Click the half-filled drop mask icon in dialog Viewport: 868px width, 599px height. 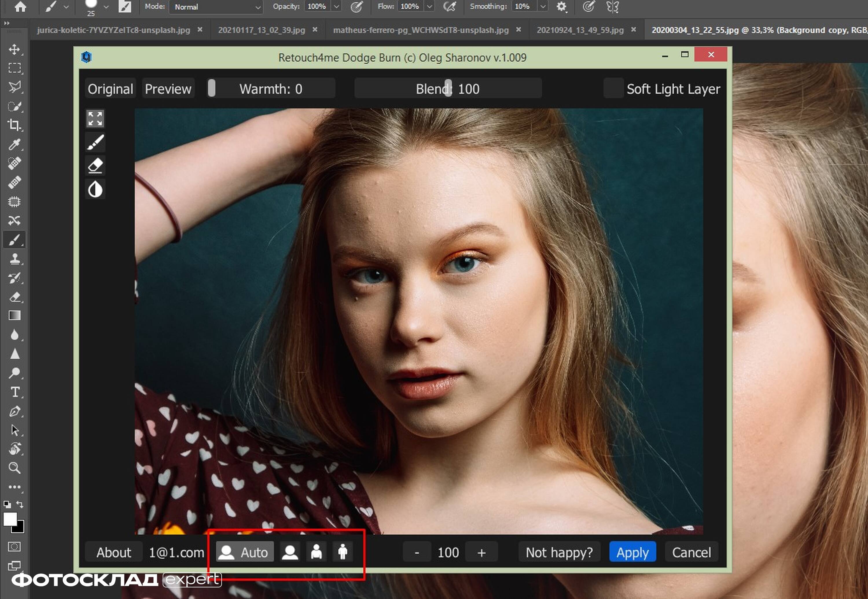(x=95, y=189)
